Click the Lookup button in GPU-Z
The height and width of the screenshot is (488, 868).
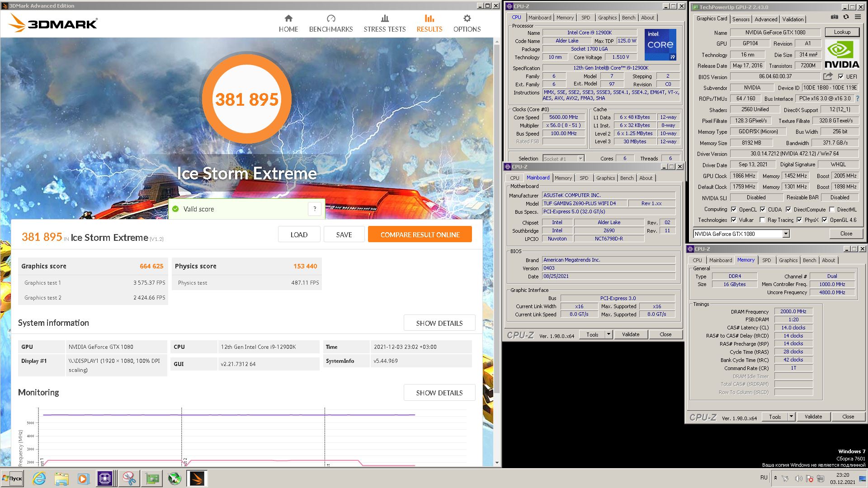[842, 32]
